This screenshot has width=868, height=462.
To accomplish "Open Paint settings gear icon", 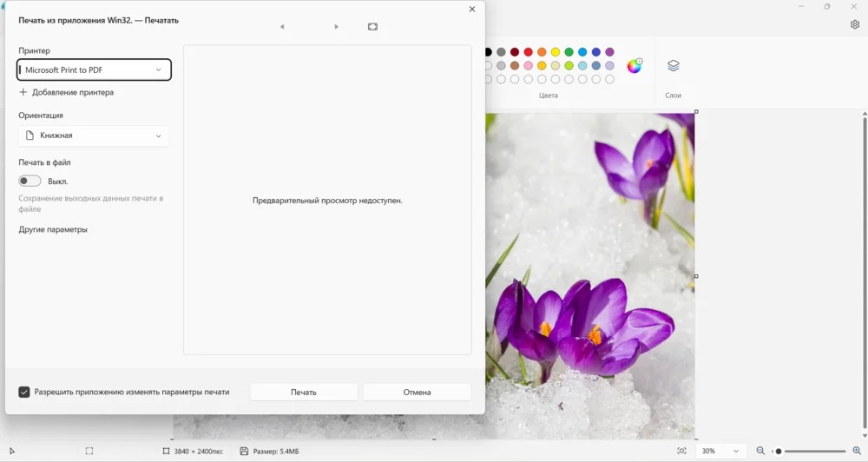I will click(855, 24).
